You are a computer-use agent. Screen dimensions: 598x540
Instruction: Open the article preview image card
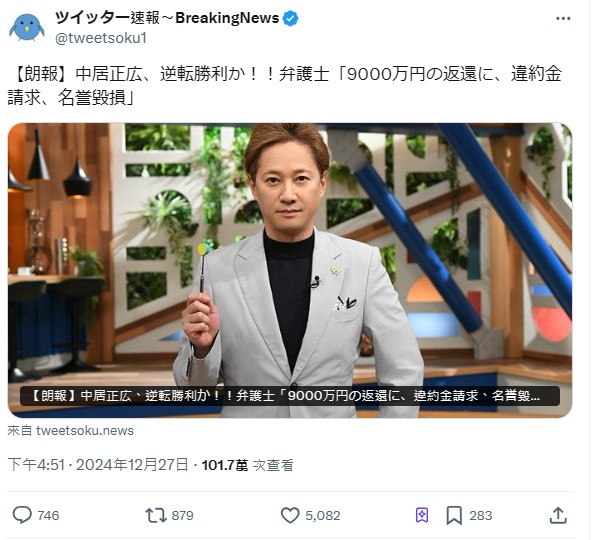point(290,270)
